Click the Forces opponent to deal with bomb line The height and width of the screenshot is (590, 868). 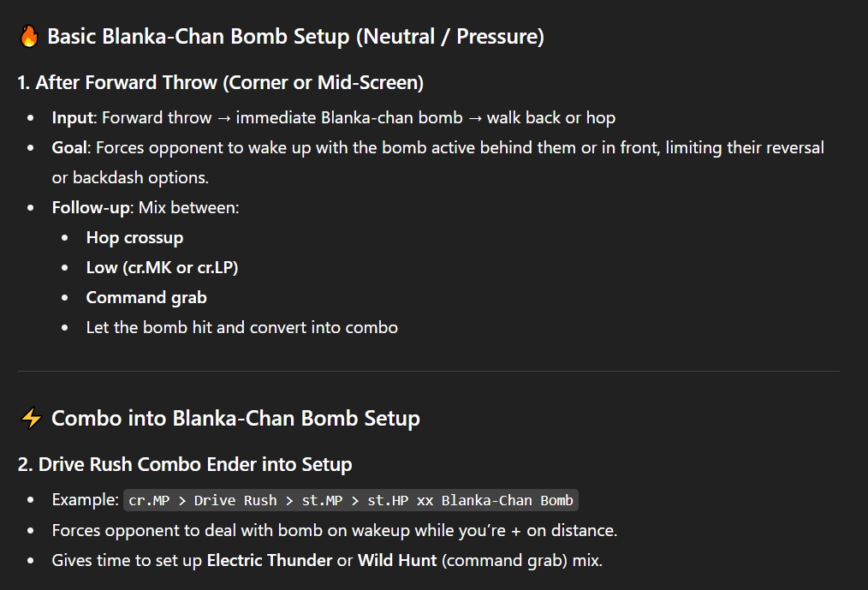[335, 531]
